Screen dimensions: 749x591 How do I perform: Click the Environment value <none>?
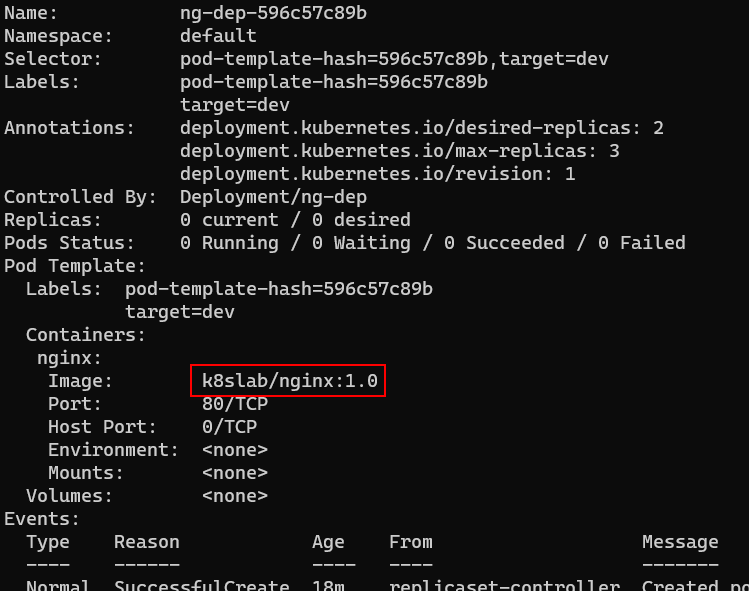click(234, 450)
